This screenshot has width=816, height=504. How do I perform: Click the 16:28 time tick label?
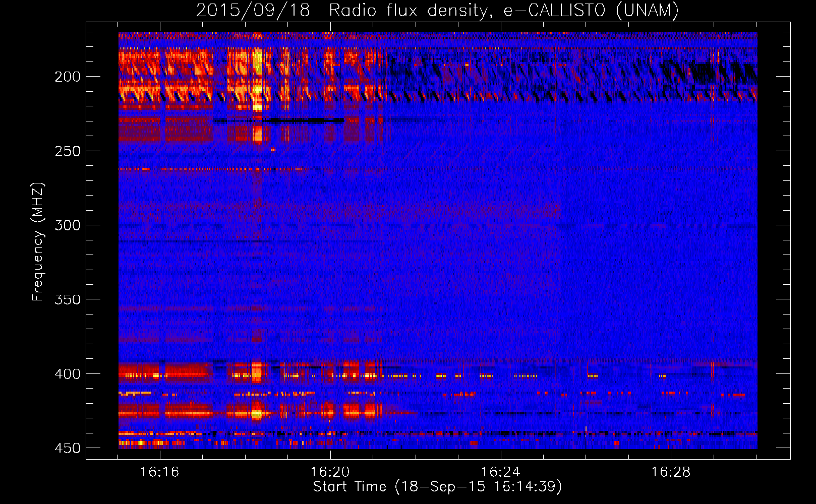[671, 472]
